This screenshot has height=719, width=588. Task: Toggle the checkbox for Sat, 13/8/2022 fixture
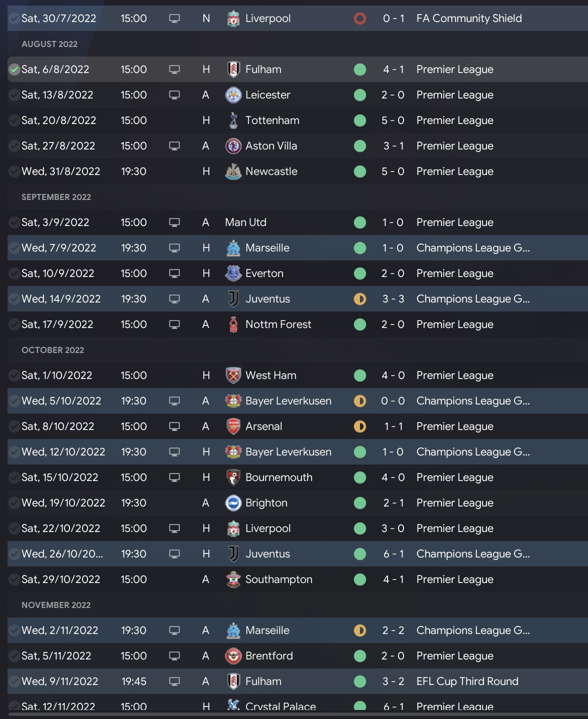coord(14,95)
